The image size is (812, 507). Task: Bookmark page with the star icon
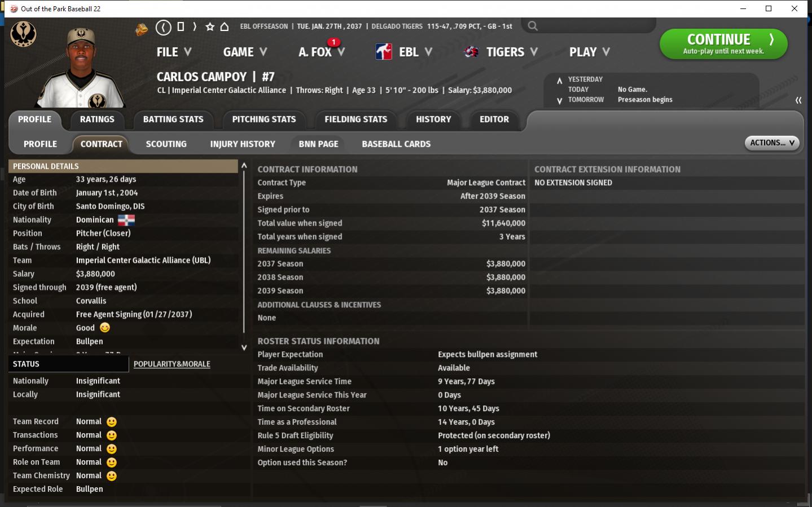pyautogui.click(x=210, y=27)
